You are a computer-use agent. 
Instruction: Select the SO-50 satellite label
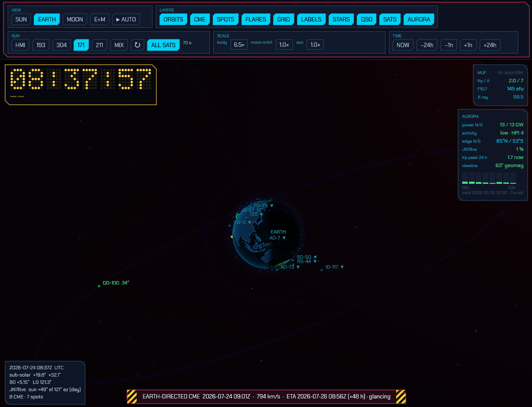(307, 257)
